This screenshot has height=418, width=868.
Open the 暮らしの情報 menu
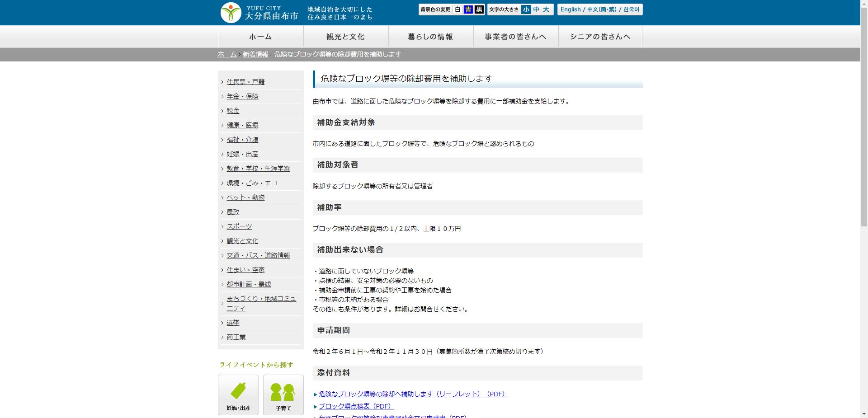[430, 37]
